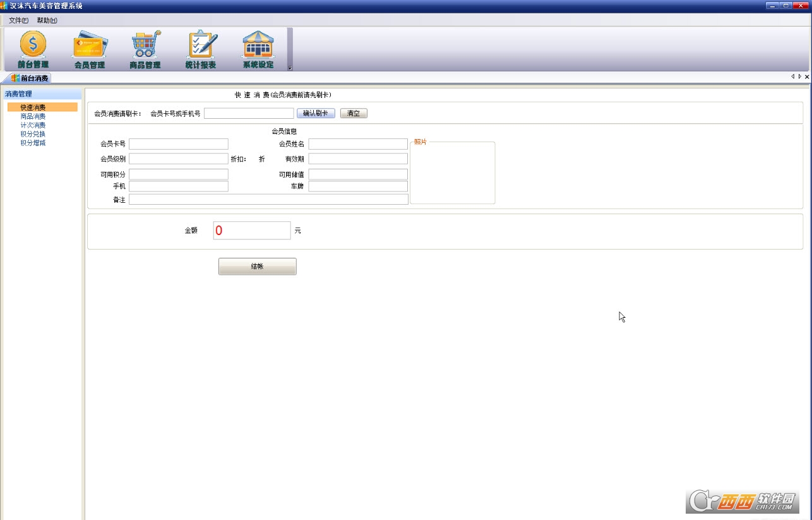Click the 有效期 field
The height and width of the screenshot is (520, 812).
tap(358, 159)
